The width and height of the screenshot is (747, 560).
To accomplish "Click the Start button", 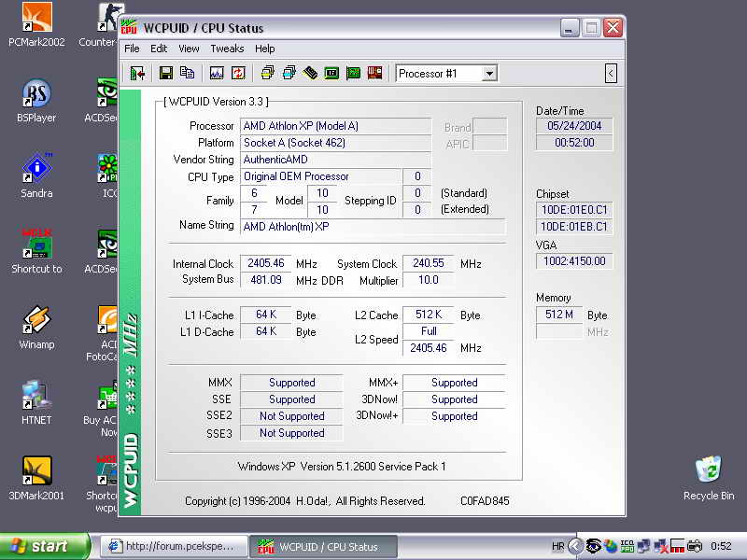I will 44,546.
